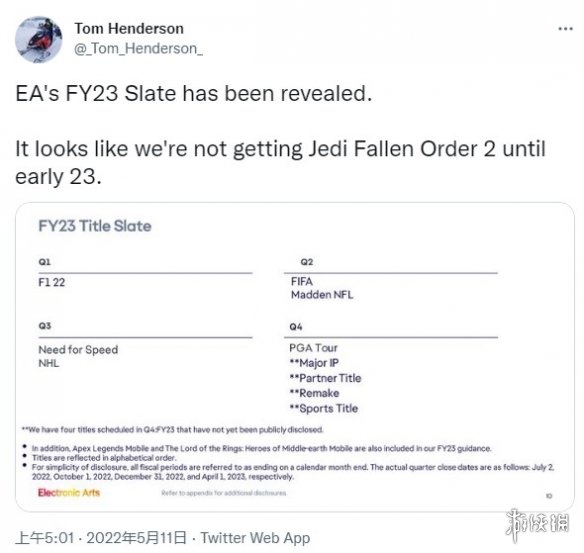Click Madden NFL under Q2
The width and height of the screenshot is (584, 553).
[x=322, y=295]
